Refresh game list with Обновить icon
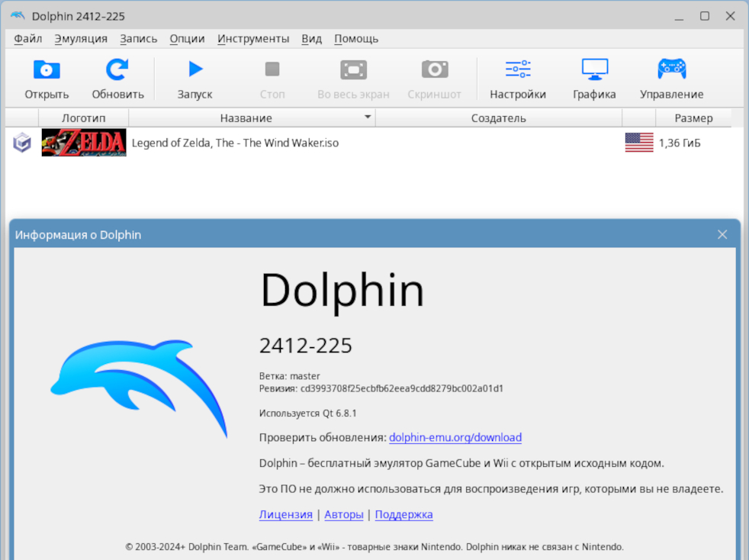 (117, 69)
